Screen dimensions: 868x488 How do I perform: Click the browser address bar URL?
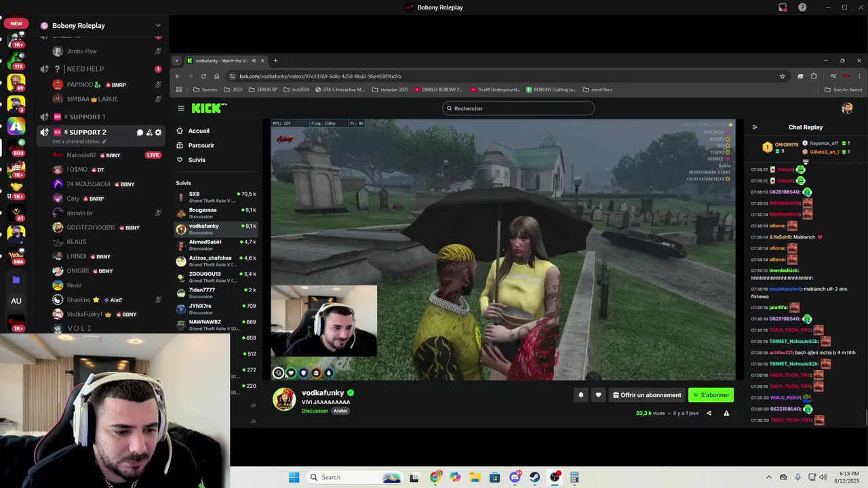(x=320, y=76)
